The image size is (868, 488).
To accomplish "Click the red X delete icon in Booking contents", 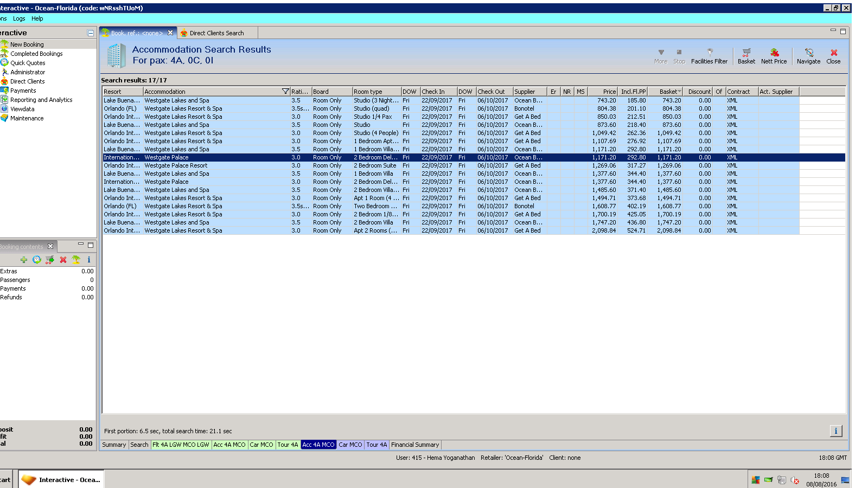I will pyautogui.click(x=63, y=260).
